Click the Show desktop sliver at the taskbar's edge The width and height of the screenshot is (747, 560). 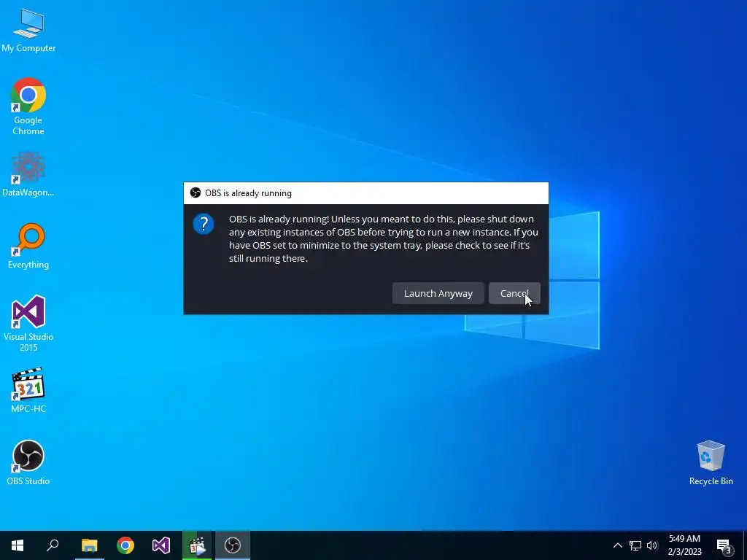745,545
